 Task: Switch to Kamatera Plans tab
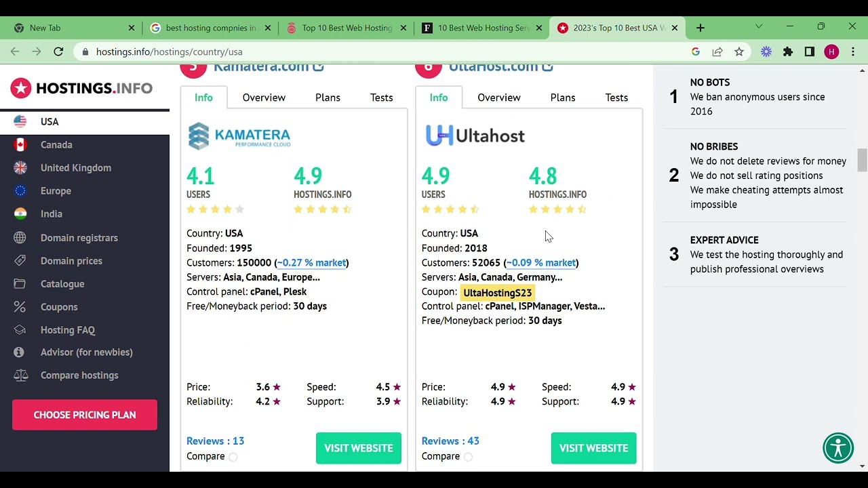tap(328, 98)
